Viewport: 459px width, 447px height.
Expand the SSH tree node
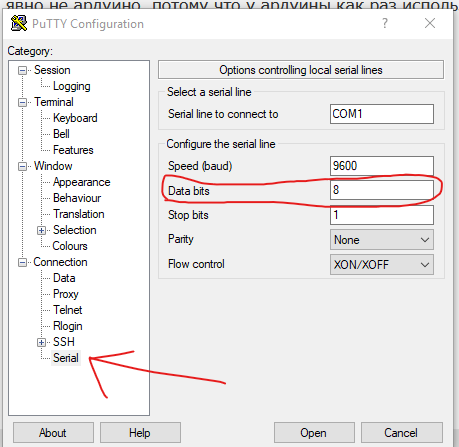[x=41, y=342]
